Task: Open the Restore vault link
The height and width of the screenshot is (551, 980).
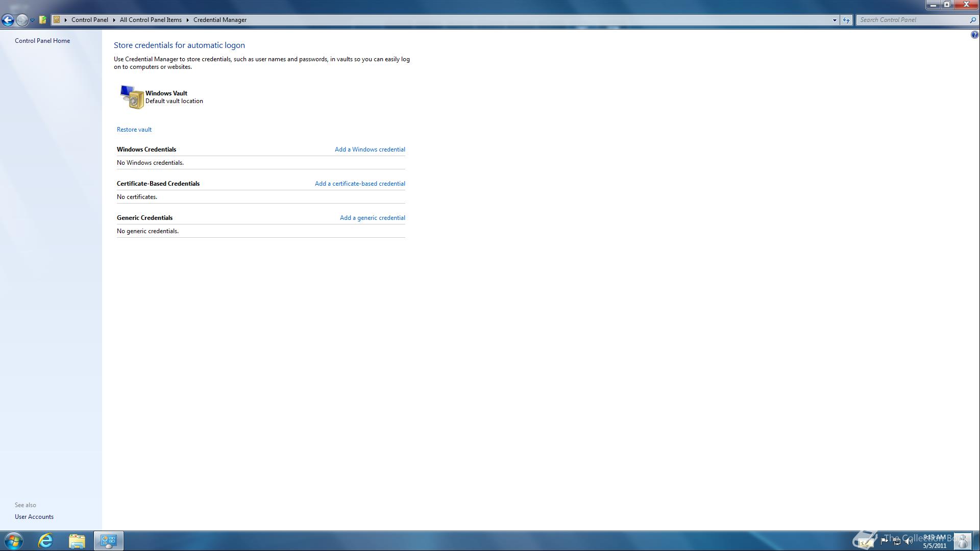Action: 134,130
